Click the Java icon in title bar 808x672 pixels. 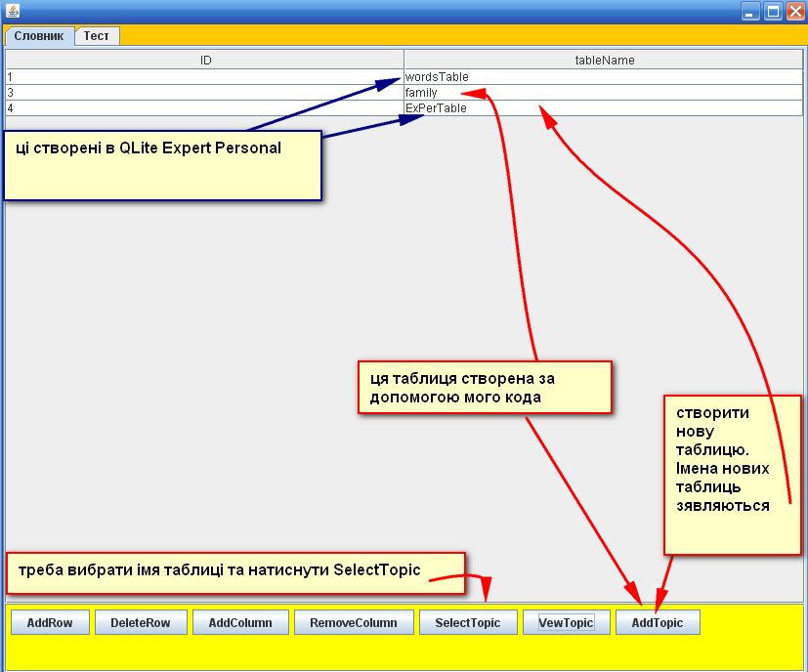click(12, 12)
